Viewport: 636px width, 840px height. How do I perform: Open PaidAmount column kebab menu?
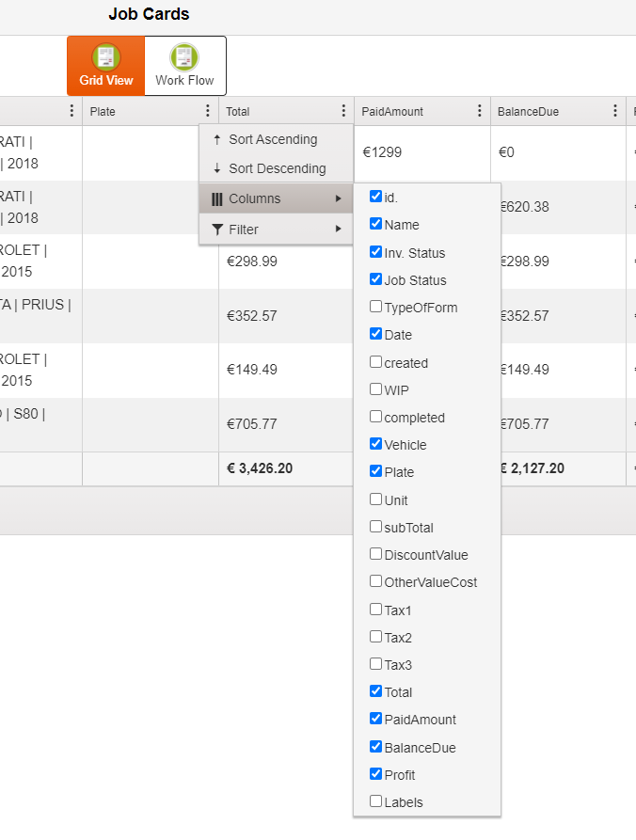tap(480, 111)
